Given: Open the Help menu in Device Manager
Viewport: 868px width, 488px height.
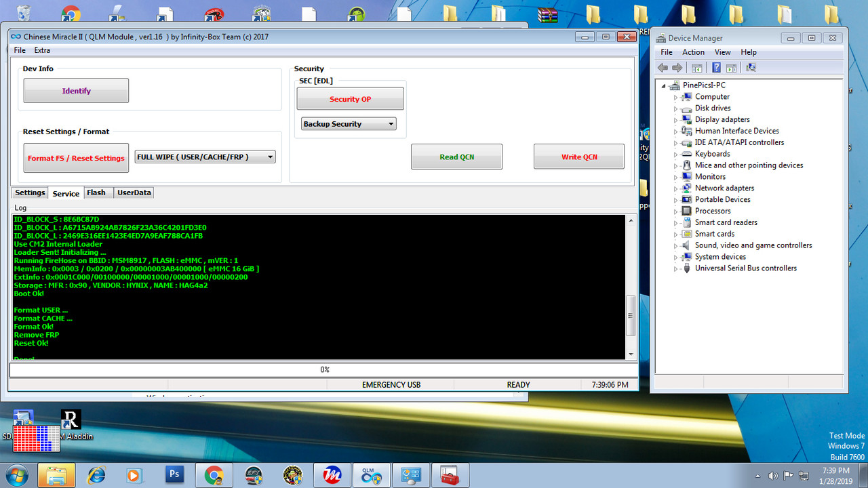Looking at the screenshot, I should coord(749,52).
